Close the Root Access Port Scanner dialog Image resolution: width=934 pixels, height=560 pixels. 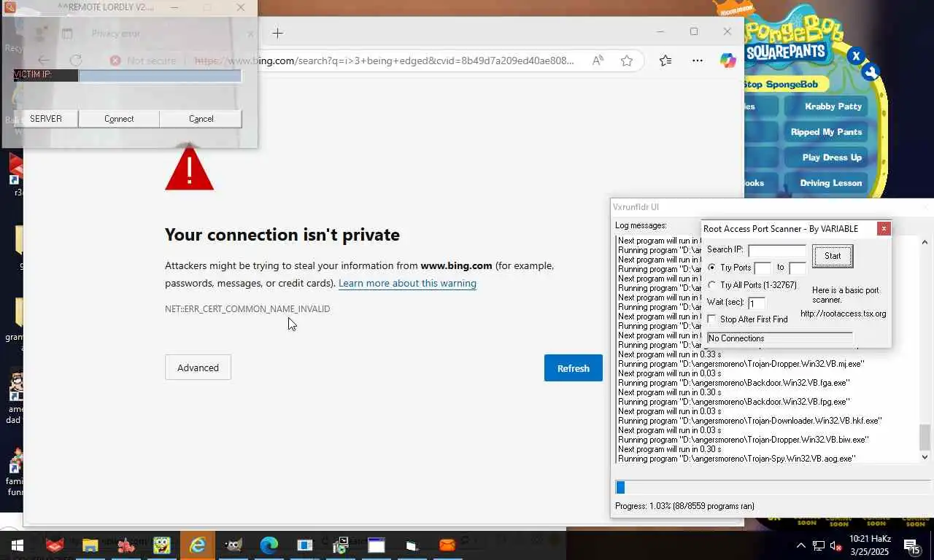pos(884,228)
